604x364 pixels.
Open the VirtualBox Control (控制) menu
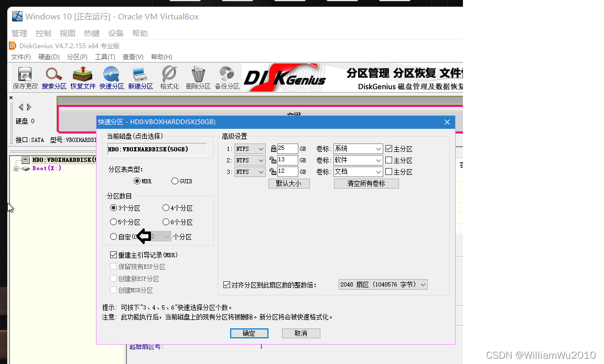[44, 34]
